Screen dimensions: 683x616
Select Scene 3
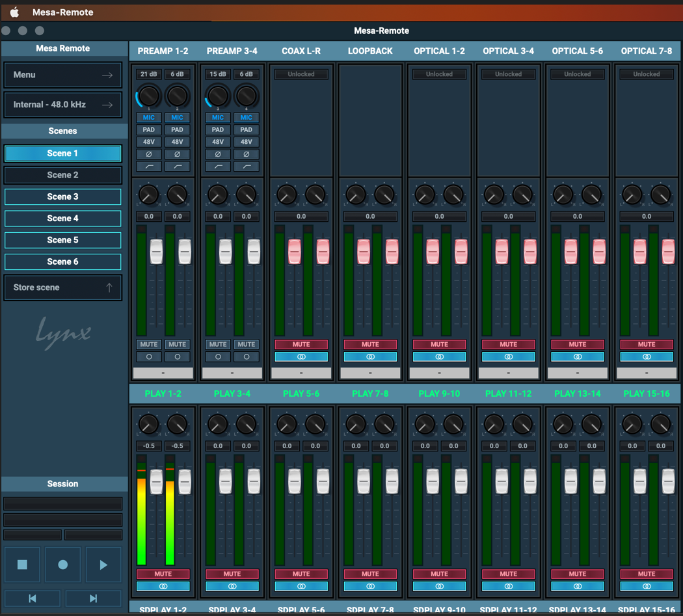coord(62,197)
